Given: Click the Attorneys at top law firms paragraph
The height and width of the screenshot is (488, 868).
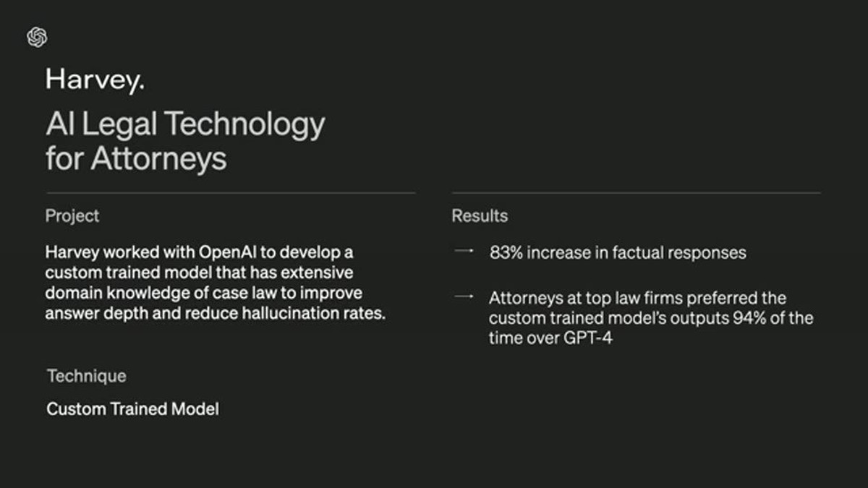Looking at the screenshot, I should click(651, 318).
